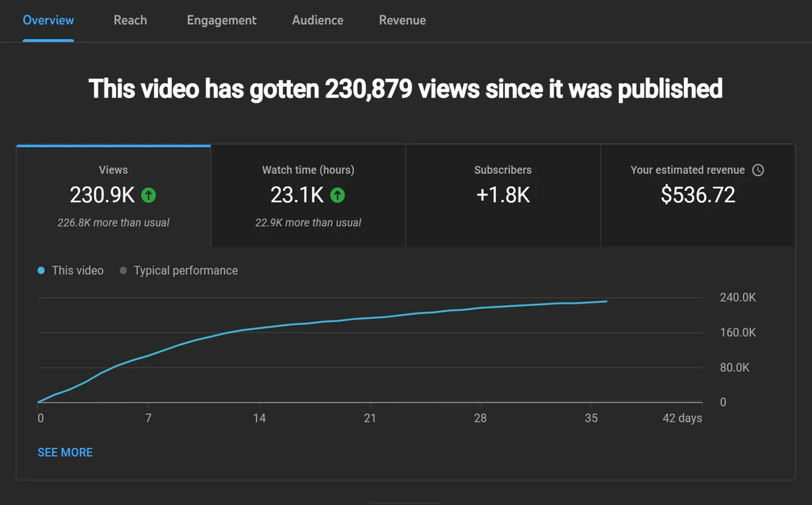Click the gray dot for Typical performance
The width and height of the screenshot is (812, 505).
coord(123,270)
